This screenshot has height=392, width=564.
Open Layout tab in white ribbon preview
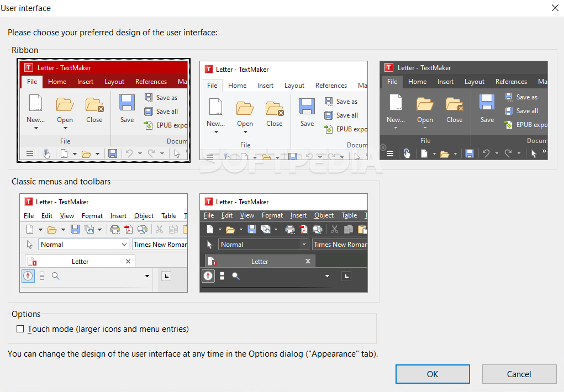click(294, 86)
